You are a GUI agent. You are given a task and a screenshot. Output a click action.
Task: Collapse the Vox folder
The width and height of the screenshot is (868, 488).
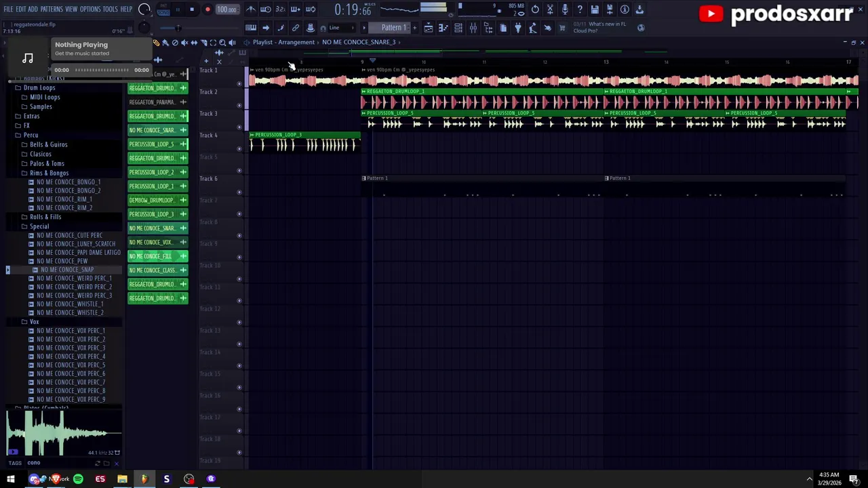pyautogui.click(x=34, y=321)
